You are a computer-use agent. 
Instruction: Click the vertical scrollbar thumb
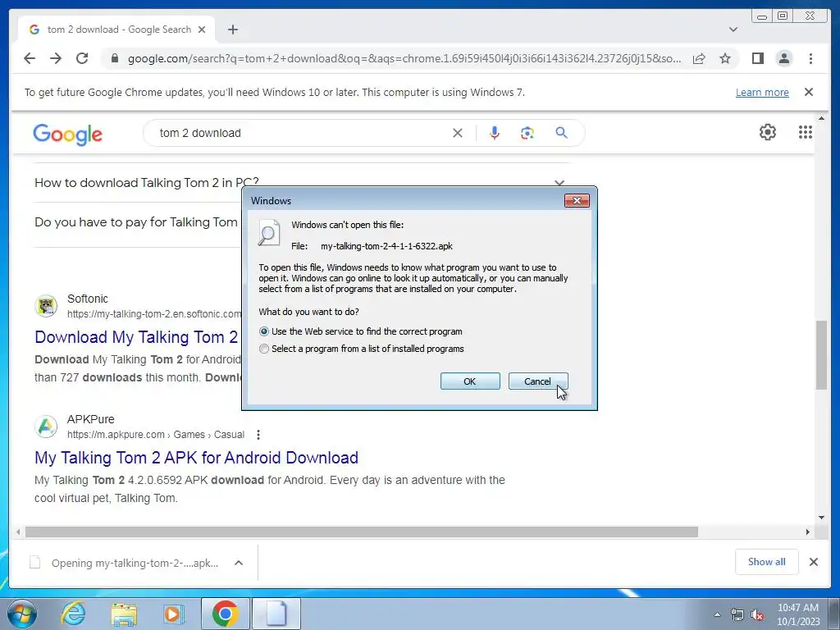click(821, 355)
